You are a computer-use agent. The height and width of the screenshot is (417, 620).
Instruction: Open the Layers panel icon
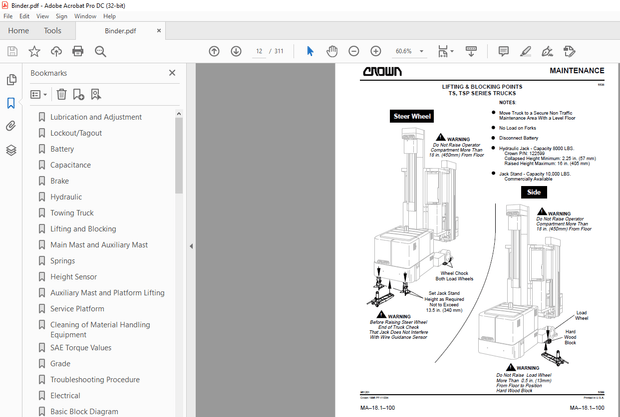click(11, 150)
